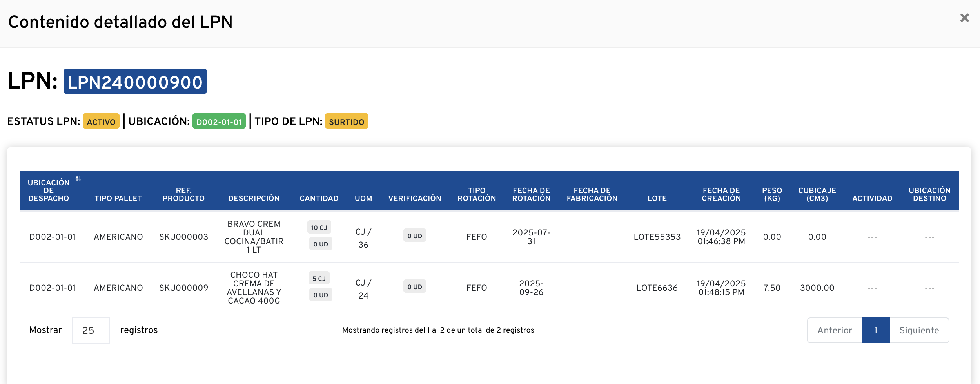Click the D002-01-01 location badge

pyautogui.click(x=219, y=121)
